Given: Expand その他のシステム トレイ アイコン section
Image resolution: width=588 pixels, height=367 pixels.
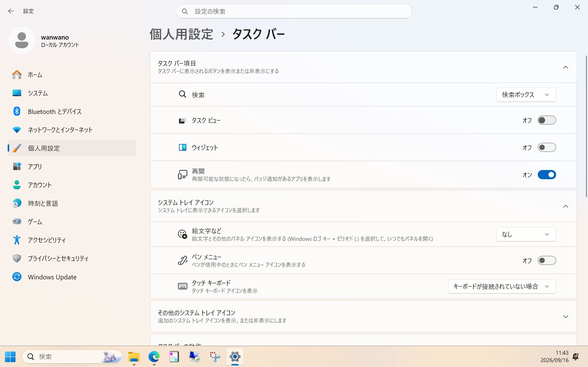Looking at the screenshot, I should [x=566, y=316].
